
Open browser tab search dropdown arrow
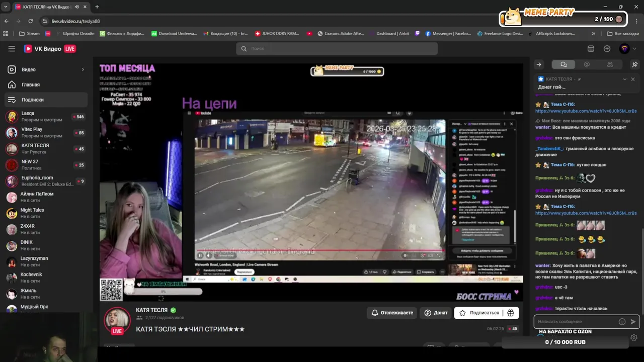tap(5, 7)
